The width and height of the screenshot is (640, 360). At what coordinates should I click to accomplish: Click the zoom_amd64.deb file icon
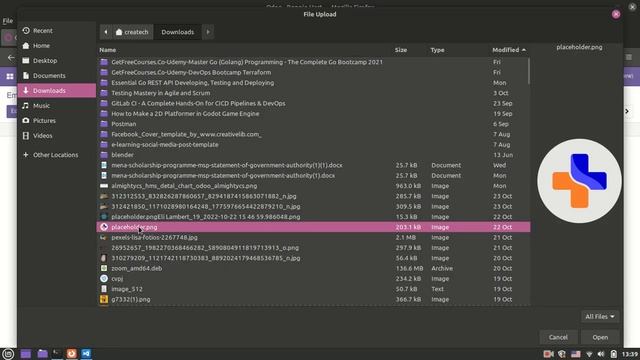pos(104,268)
